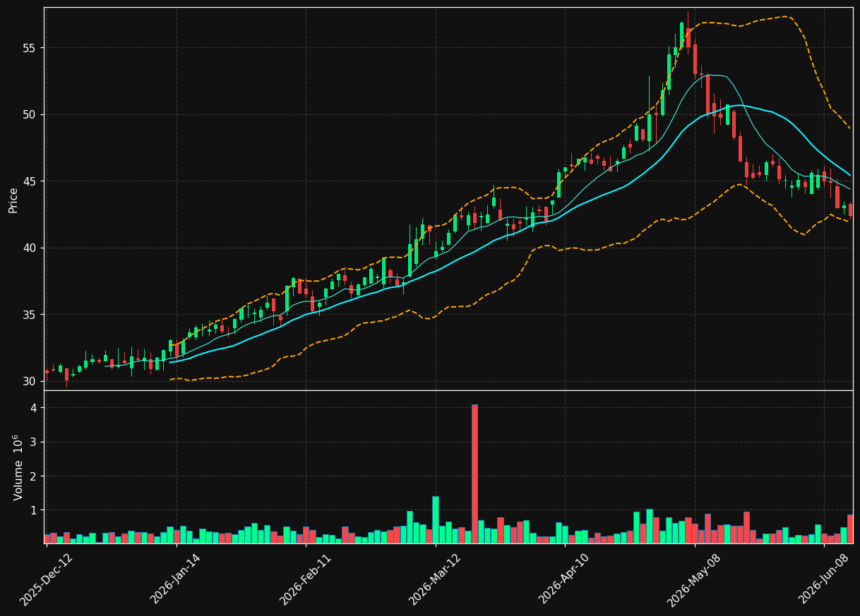860x616 pixels.
Task: Click the volume tick label 1
Action: tap(33, 509)
